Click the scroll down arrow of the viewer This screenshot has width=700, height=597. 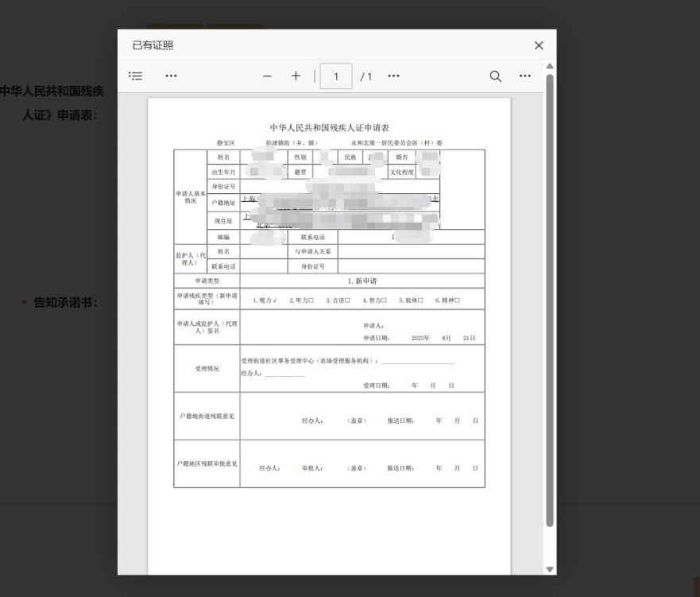pyautogui.click(x=550, y=569)
